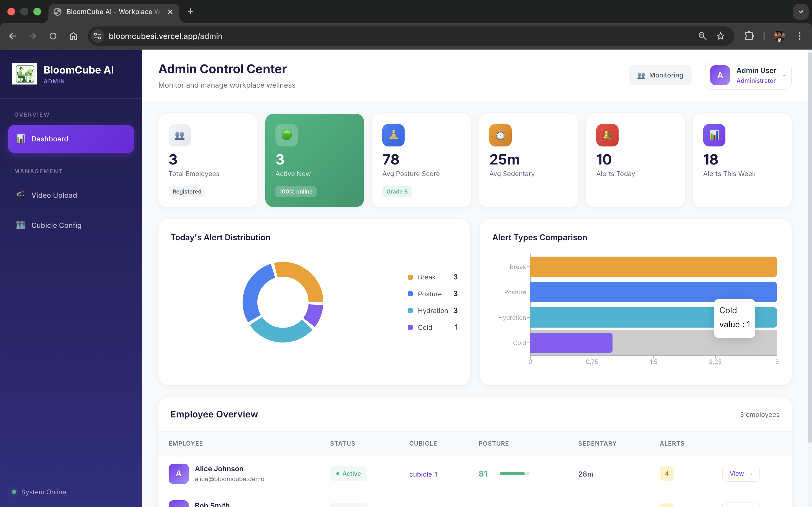Go to Cubicle Config page
812x507 pixels.
[56, 225]
